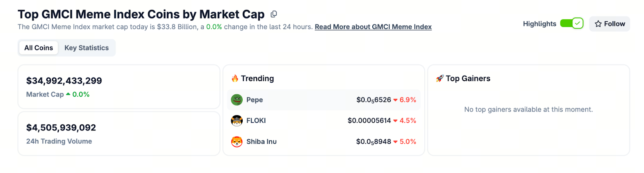This screenshot has height=173, width=644.
Task: Click the red down arrow in FLOKI row
Action: [x=395, y=121]
